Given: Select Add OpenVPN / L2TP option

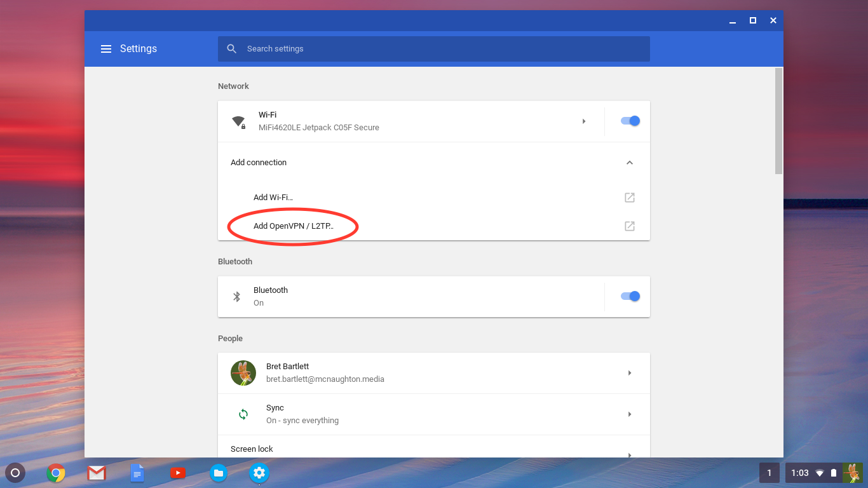Looking at the screenshot, I should [x=294, y=226].
